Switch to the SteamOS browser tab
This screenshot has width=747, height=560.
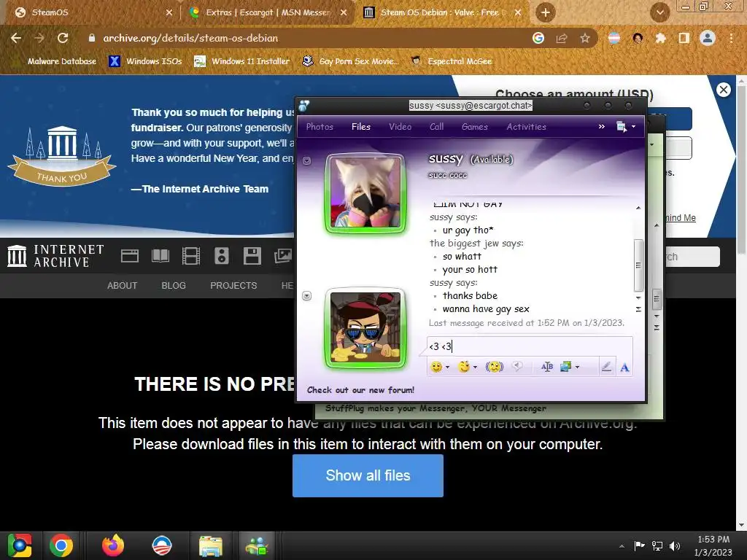coord(90,12)
